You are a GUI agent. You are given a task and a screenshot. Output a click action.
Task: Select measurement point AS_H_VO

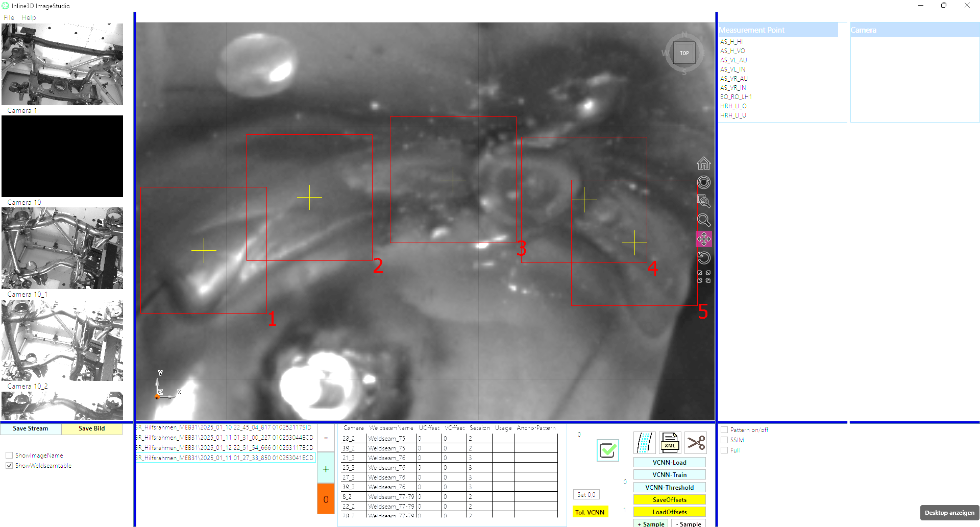732,51
